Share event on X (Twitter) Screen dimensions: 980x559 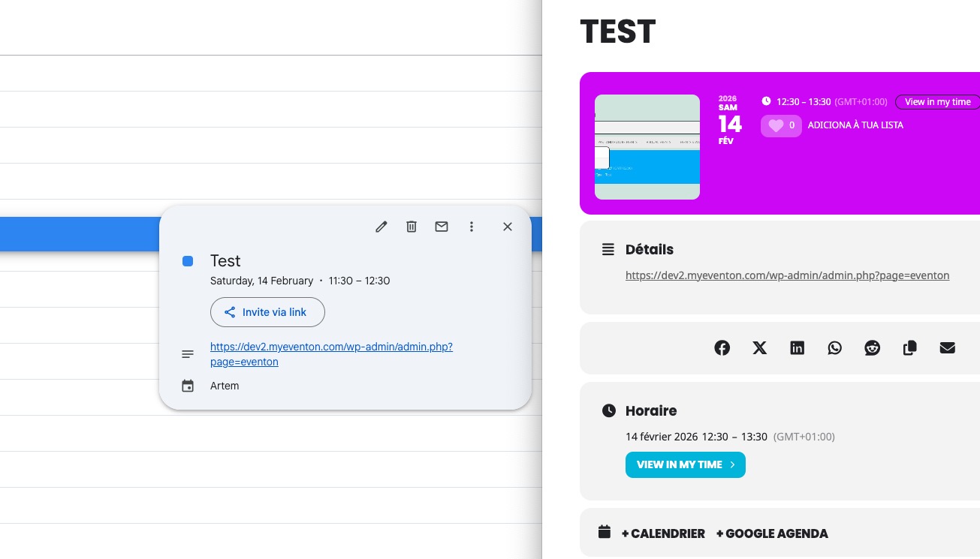coord(760,347)
